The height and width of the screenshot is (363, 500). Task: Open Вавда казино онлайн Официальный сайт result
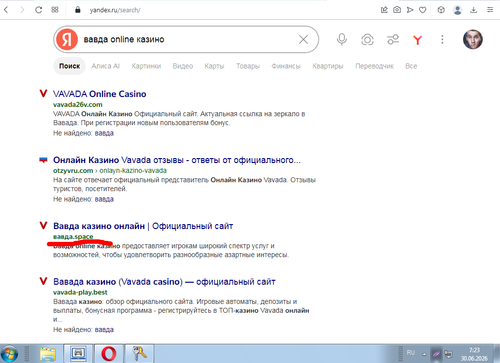tap(143, 226)
